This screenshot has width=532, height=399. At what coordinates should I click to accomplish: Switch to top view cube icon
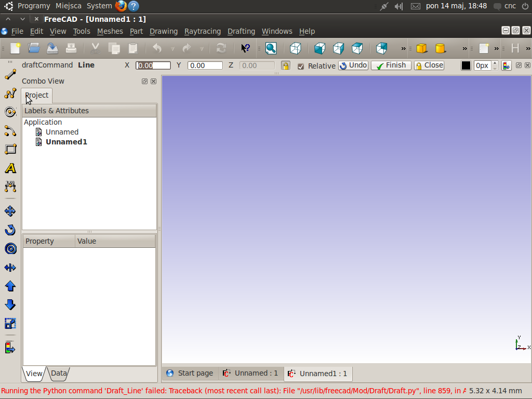pos(357,48)
